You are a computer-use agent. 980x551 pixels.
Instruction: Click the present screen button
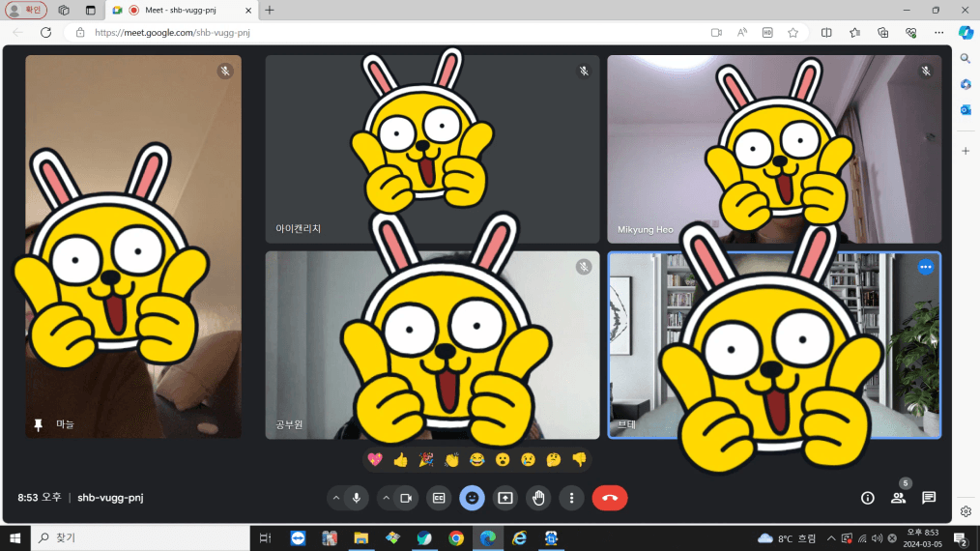tap(505, 499)
